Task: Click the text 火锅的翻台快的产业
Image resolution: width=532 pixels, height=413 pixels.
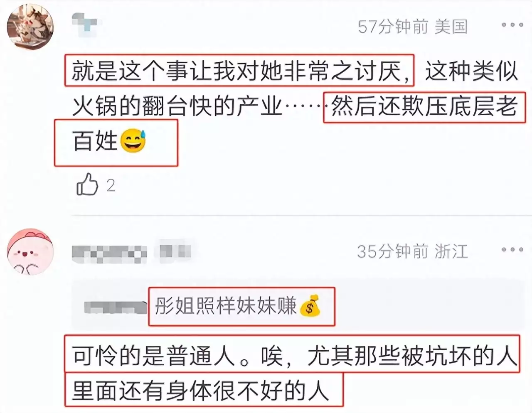Action: 177,106
